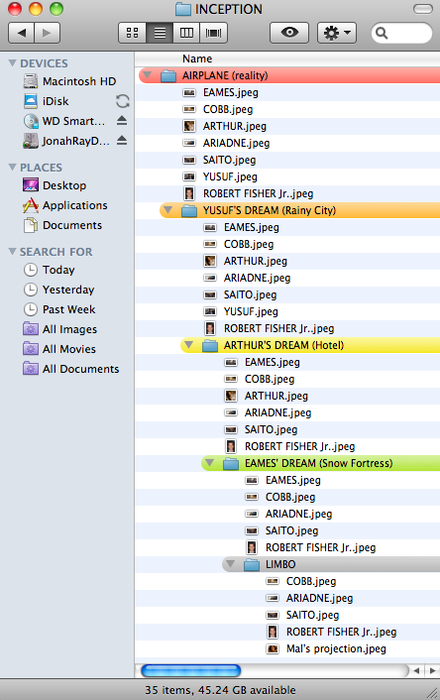Go back with the left arrow button
Image resolution: width=440 pixels, height=700 pixels.
coord(21,33)
